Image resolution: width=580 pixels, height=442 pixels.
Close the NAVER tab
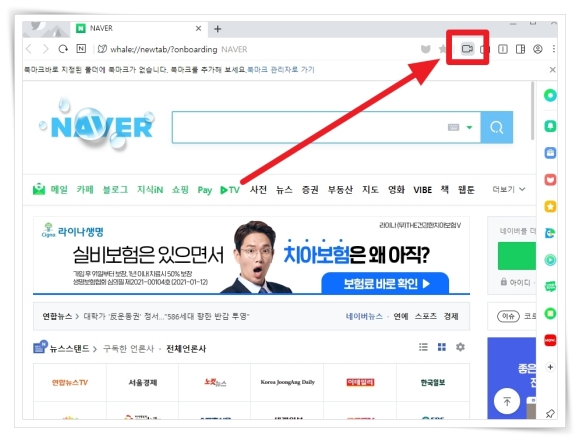(x=199, y=28)
